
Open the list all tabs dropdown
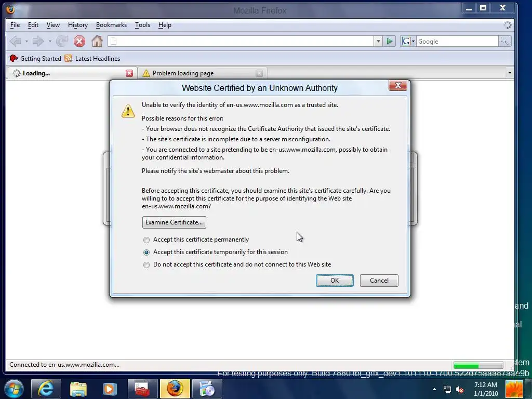tap(509, 73)
